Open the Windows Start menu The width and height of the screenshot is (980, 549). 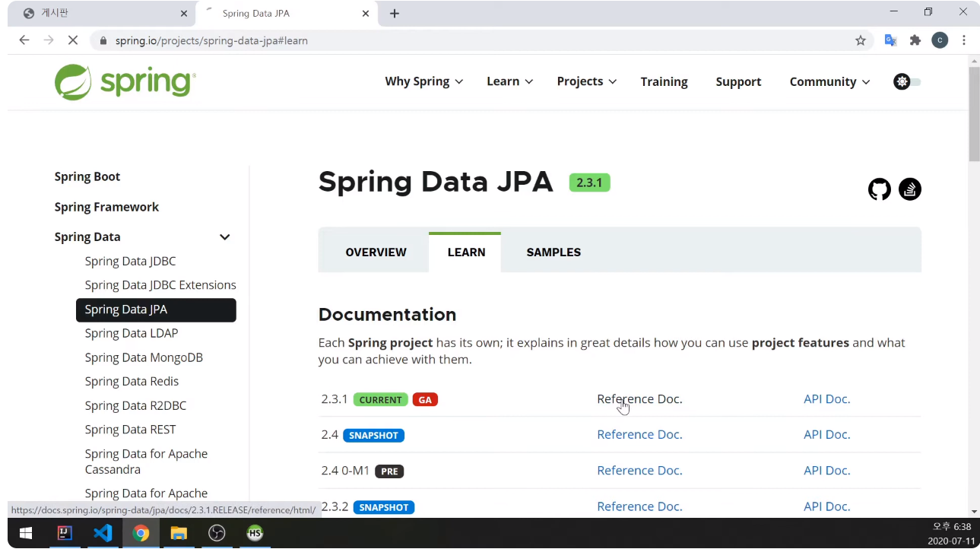tap(26, 533)
